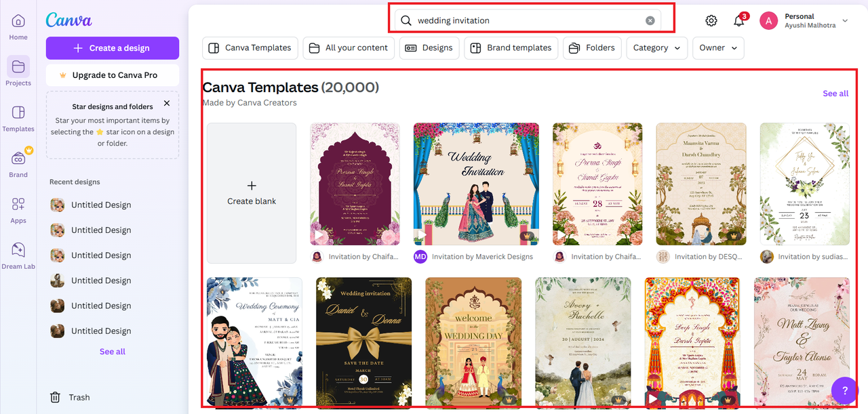
Task: Click in the wedding invitation search field
Action: coord(529,20)
